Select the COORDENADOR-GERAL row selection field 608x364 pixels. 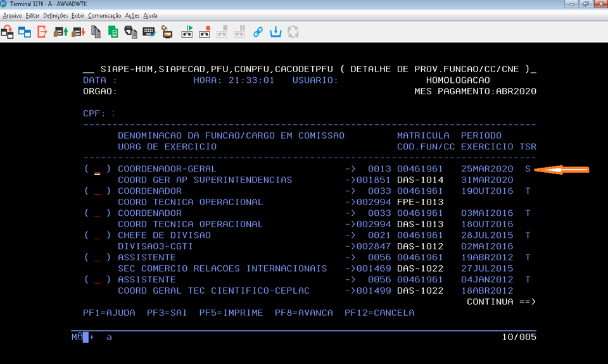(x=97, y=169)
